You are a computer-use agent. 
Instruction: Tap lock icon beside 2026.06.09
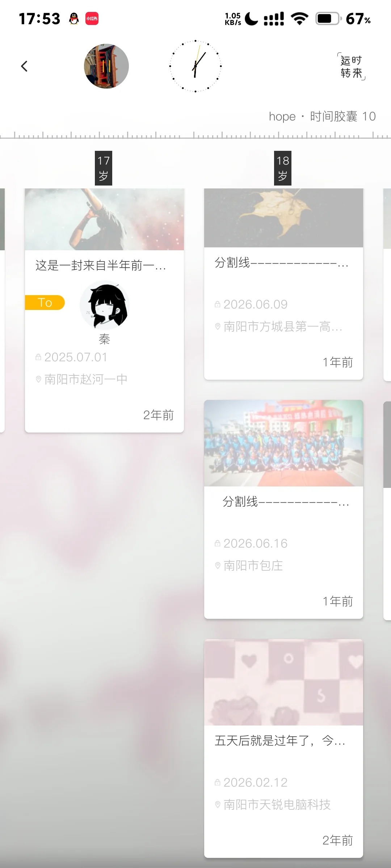[218, 304]
